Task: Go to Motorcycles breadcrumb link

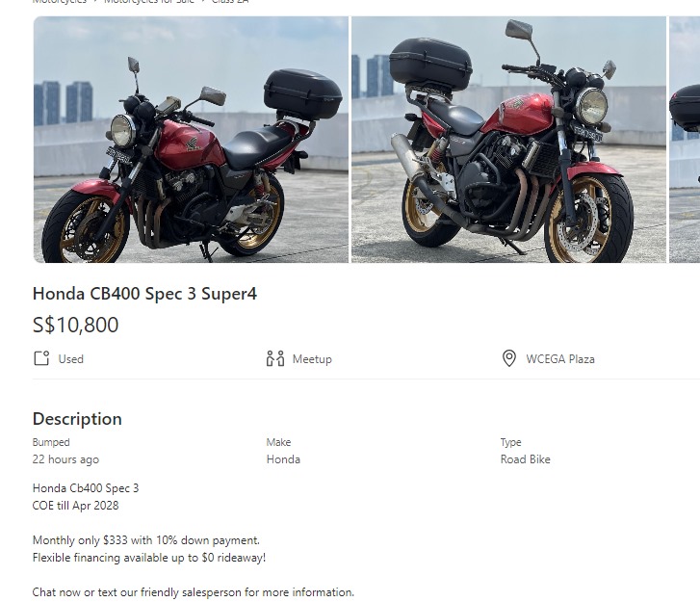Action: 60,2
